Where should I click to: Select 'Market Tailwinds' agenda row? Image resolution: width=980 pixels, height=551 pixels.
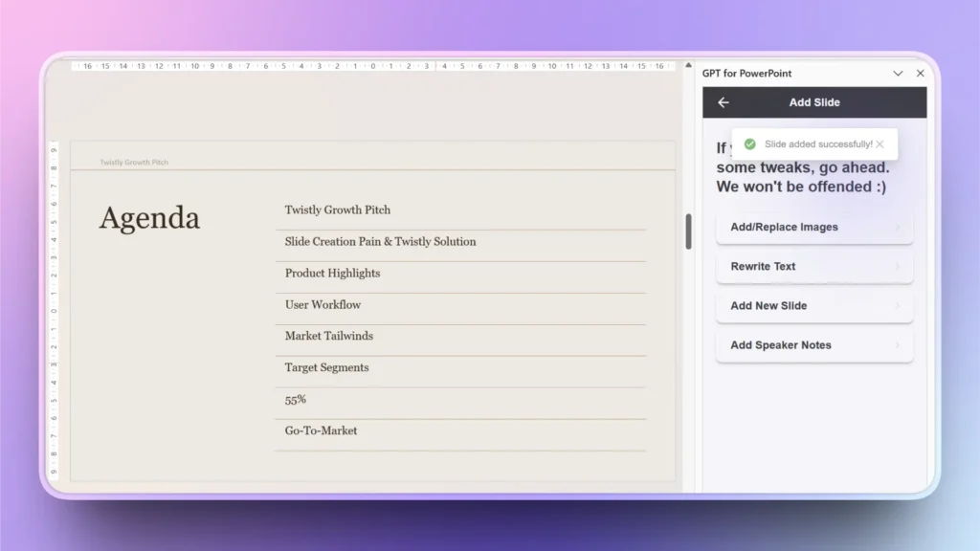pyautogui.click(x=460, y=340)
